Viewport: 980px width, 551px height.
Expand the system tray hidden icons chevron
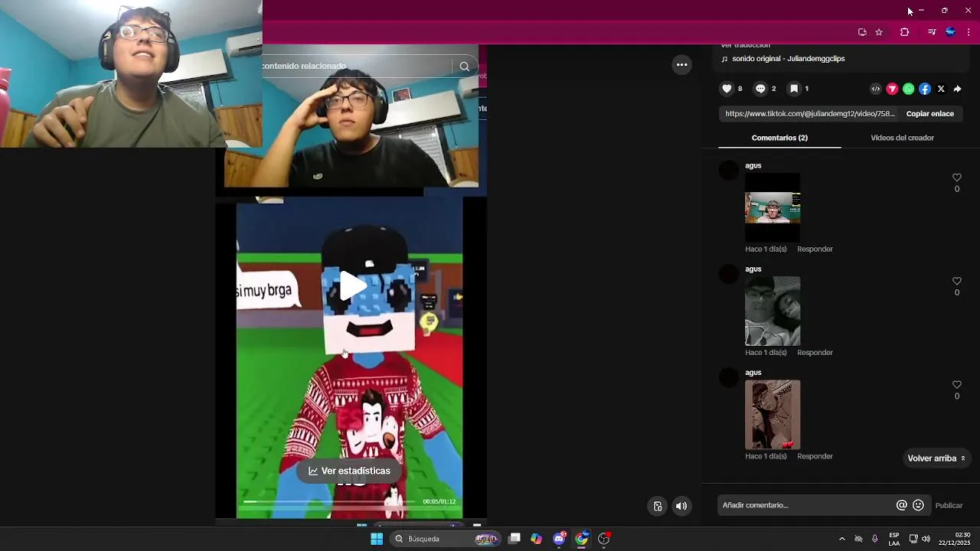coord(842,539)
